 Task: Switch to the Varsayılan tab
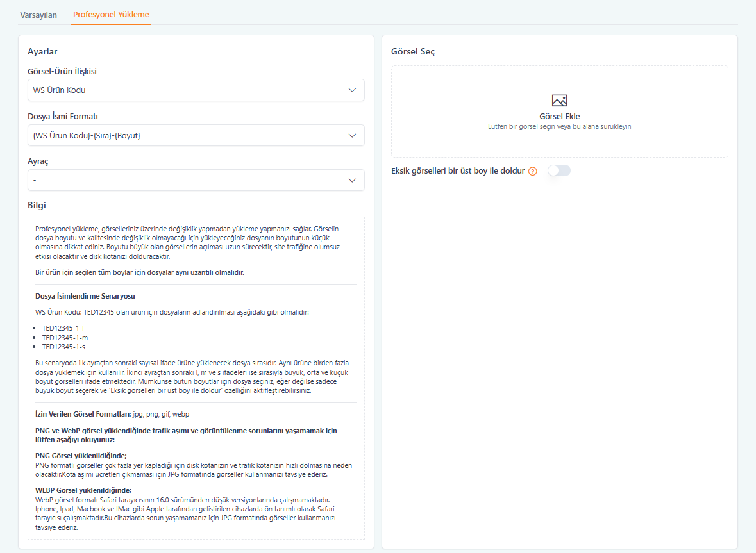coord(38,14)
